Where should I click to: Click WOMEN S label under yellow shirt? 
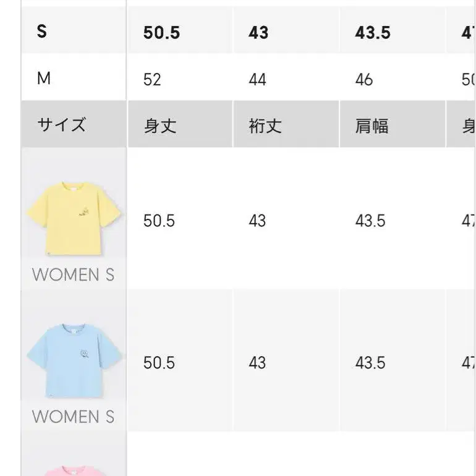73,274
